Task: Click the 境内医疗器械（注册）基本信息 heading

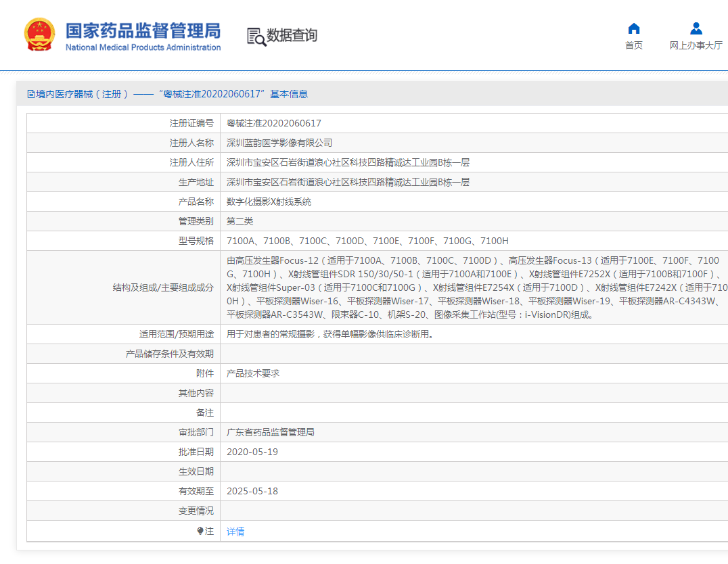Action: [167, 94]
